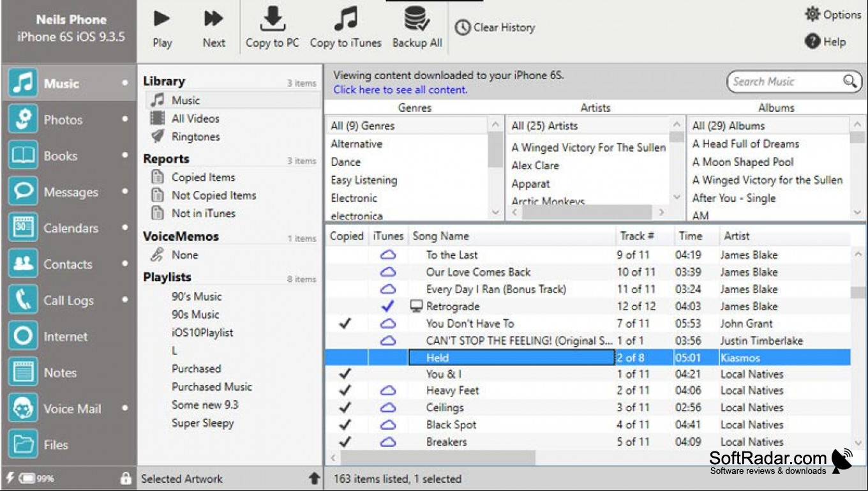Click the song list up scroll arrow

tap(858, 254)
